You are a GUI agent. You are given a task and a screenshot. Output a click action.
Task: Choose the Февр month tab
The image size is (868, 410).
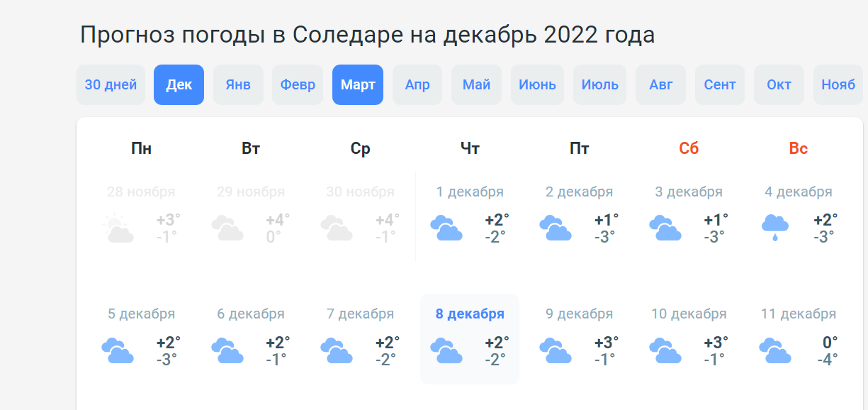298,85
